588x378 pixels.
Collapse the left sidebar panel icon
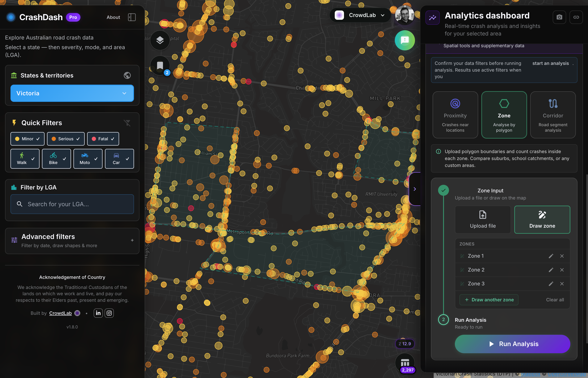(x=132, y=17)
